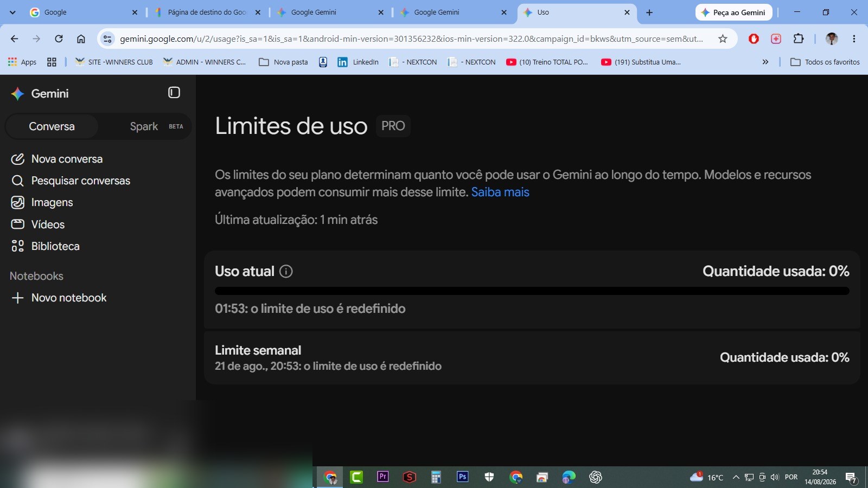
Task: Open the volume control in tray
Action: (775, 477)
